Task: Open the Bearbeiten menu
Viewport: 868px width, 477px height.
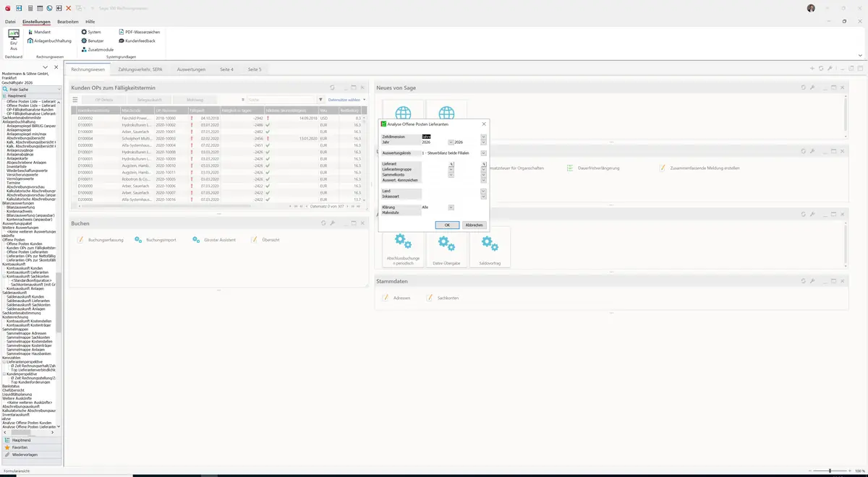Action: click(x=68, y=22)
